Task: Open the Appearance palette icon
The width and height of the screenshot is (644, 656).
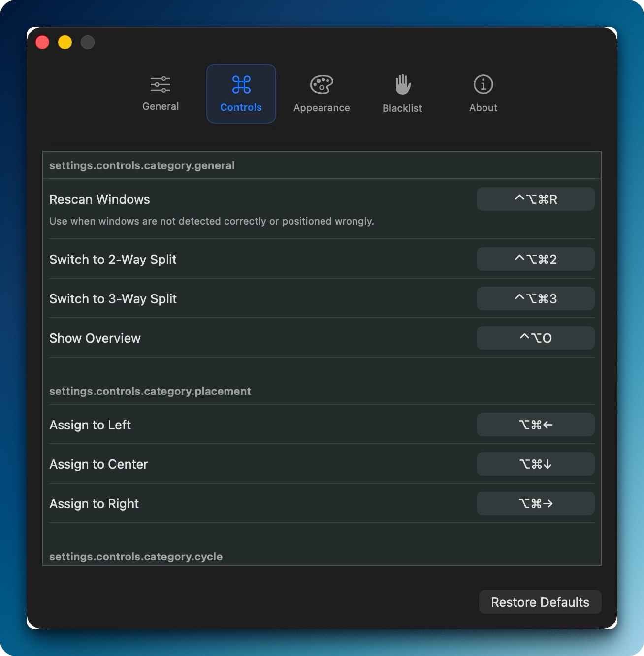Action: coord(322,84)
